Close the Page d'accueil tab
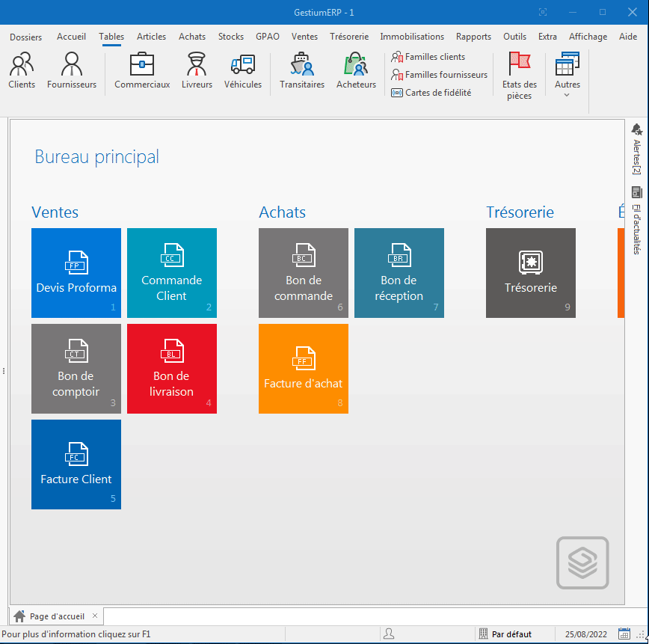This screenshot has height=644, width=649. click(x=95, y=616)
